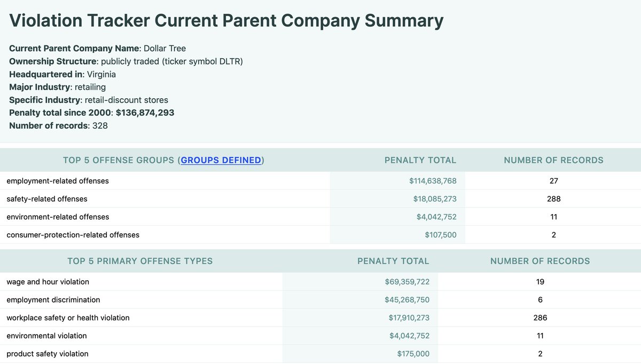The height and width of the screenshot is (364, 641).
Task: Click the 286 records count for workplace safety
Action: point(540,318)
